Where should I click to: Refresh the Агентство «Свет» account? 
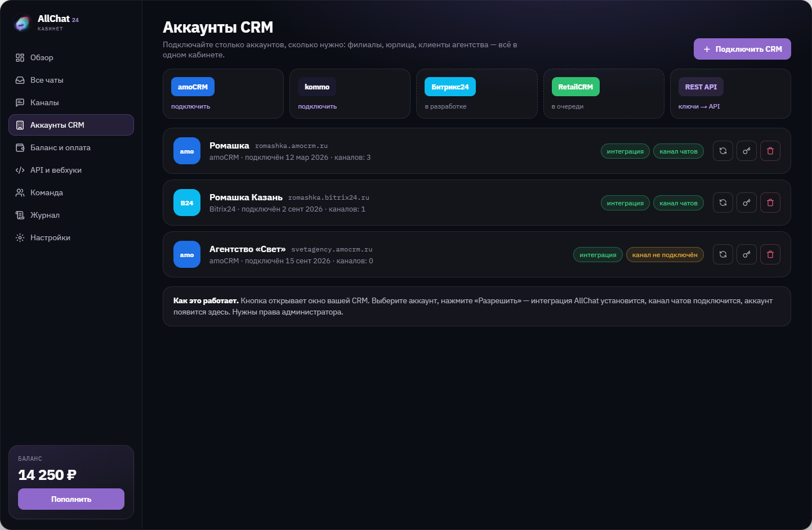(x=723, y=254)
